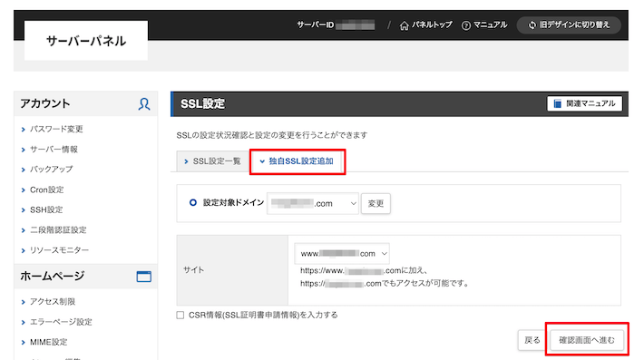Open Cron設定 in the sidebar
The width and height of the screenshot is (644, 360).
click(x=47, y=190)
